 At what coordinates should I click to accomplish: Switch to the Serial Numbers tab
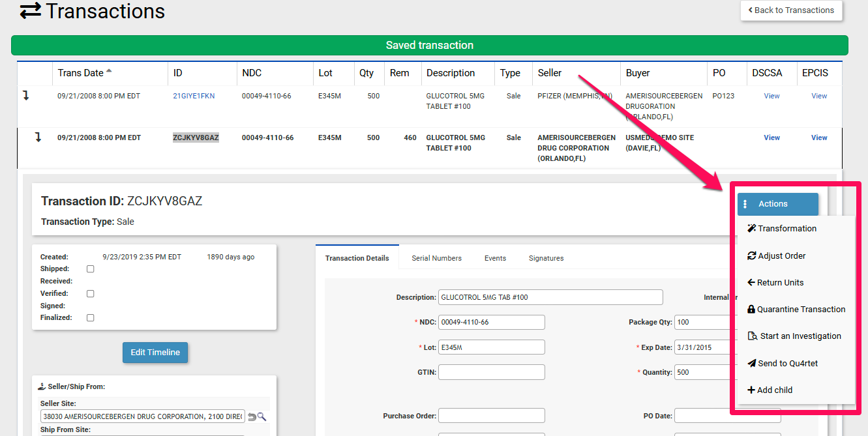point(436,258)
